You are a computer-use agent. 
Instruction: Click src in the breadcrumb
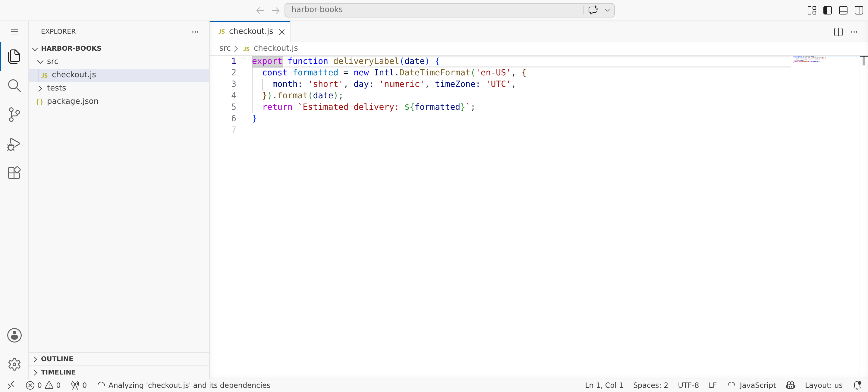coord(225,48)
